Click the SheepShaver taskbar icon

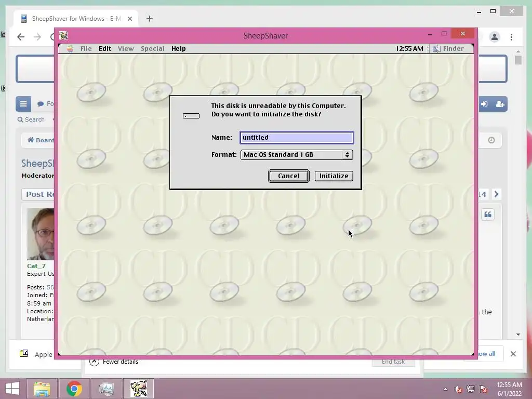tap(139, 389)
